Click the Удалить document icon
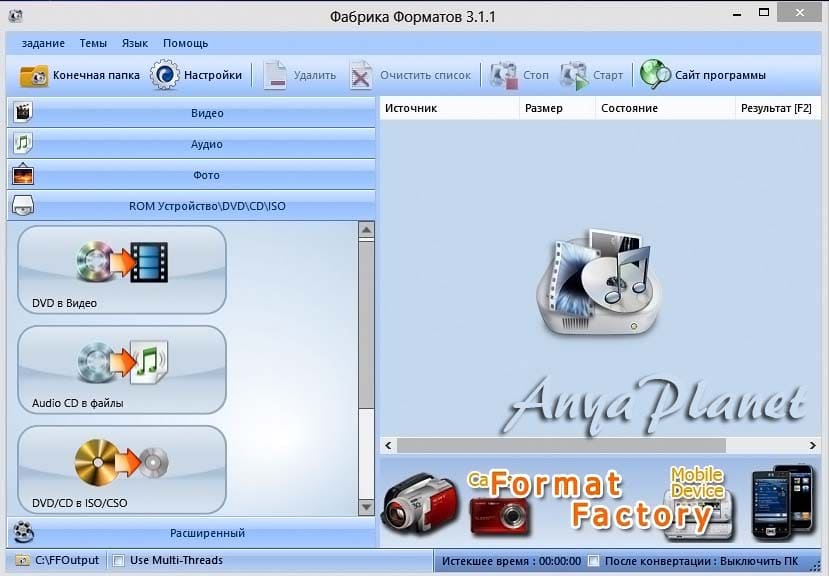 pos(275,75)
